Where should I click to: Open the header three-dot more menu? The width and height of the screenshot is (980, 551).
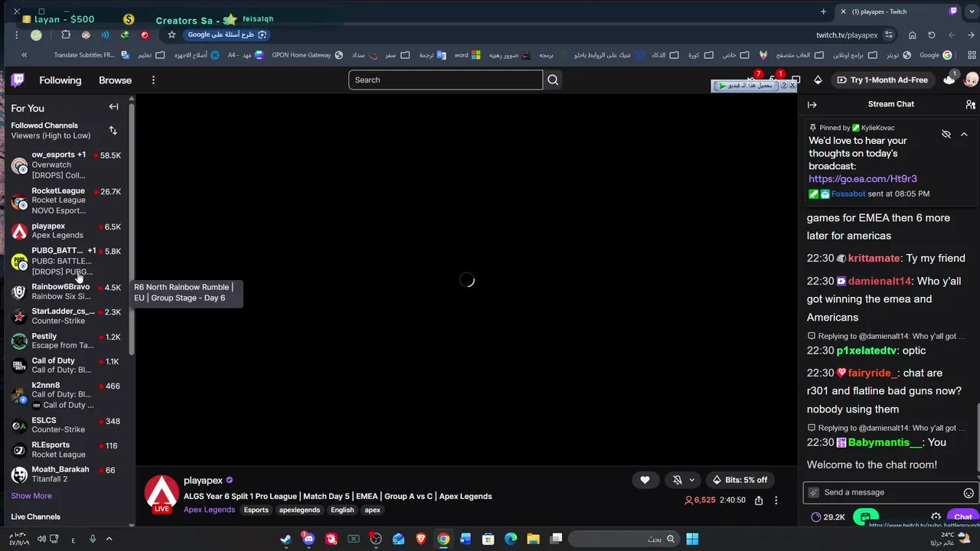pyautogui.click(x=153, y=80)
